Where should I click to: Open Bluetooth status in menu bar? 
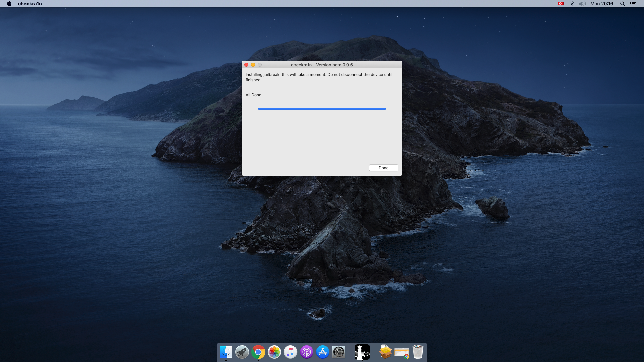(x=572, y=4)
